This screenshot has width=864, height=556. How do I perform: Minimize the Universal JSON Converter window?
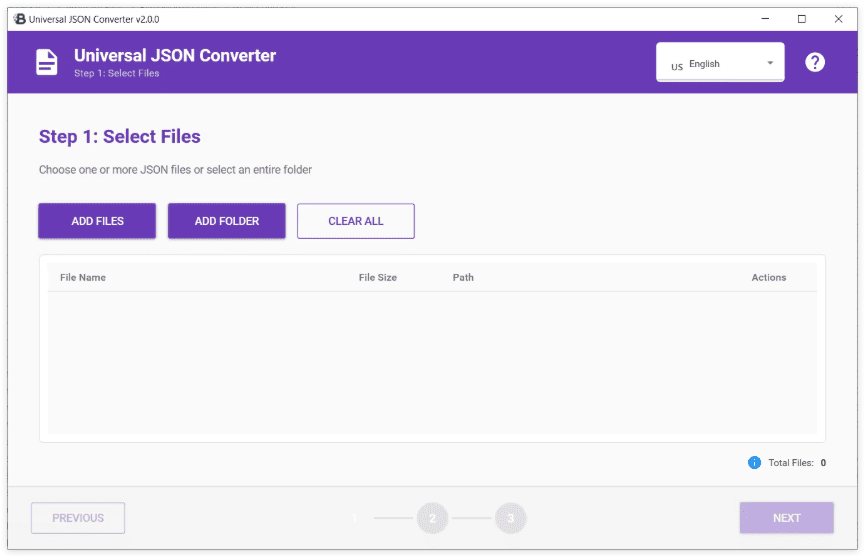[765, 19]
